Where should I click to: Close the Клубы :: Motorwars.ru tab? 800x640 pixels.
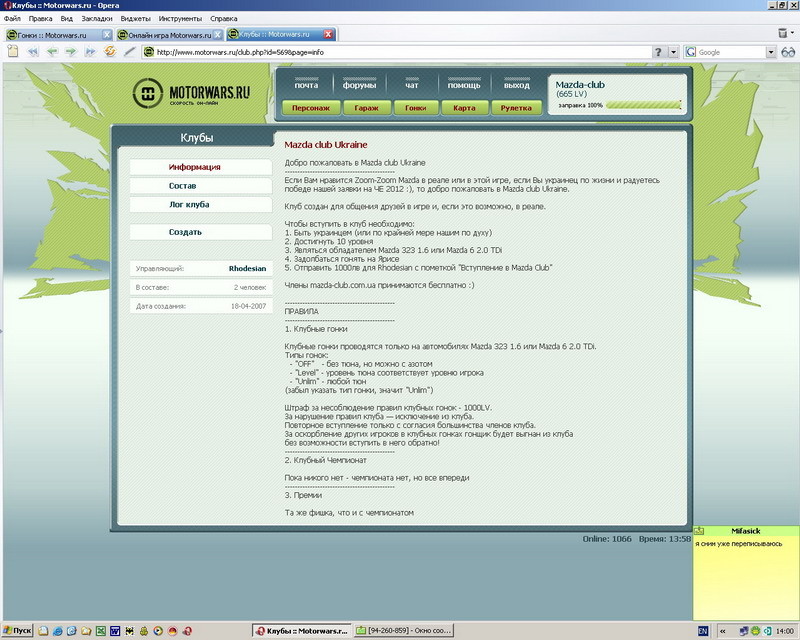pos(329,34)
